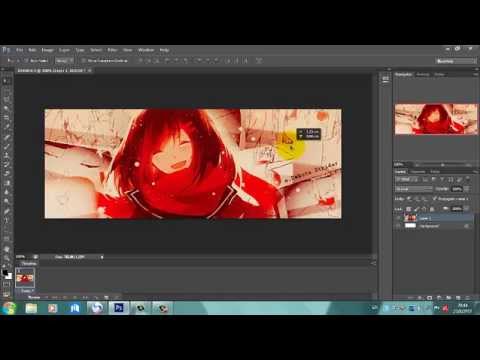
Task: Open the document info status arrow
Action: tap(102, 257)
